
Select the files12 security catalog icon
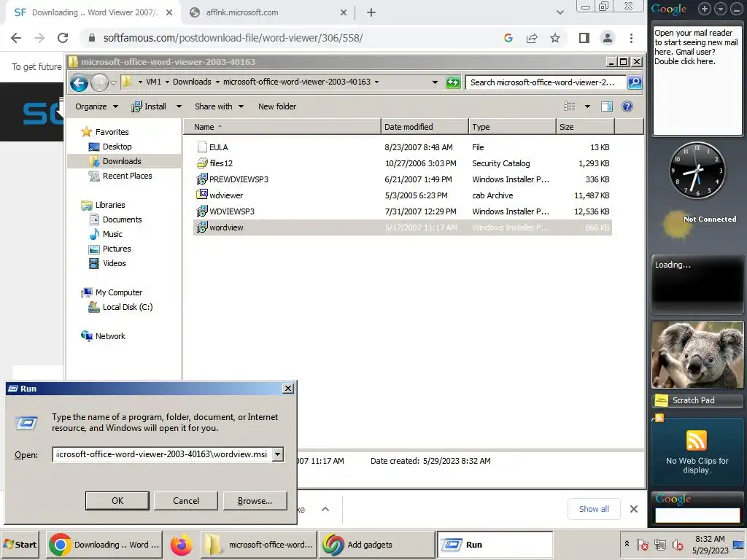coord(202,163)
